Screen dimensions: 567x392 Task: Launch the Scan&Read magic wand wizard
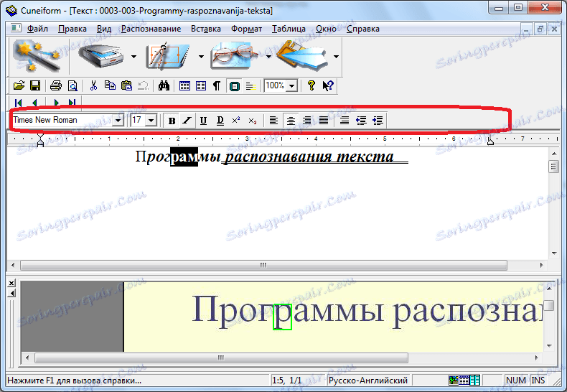(37, 56)
